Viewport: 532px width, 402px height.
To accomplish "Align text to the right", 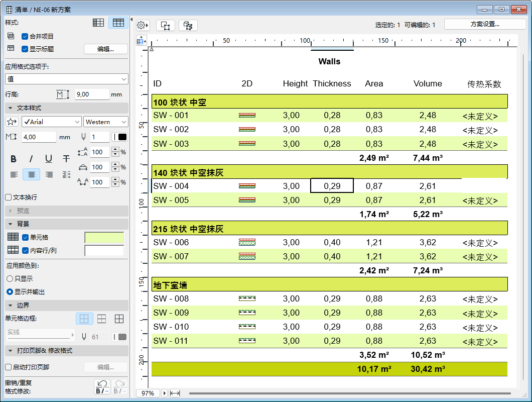I will (49, 174).
